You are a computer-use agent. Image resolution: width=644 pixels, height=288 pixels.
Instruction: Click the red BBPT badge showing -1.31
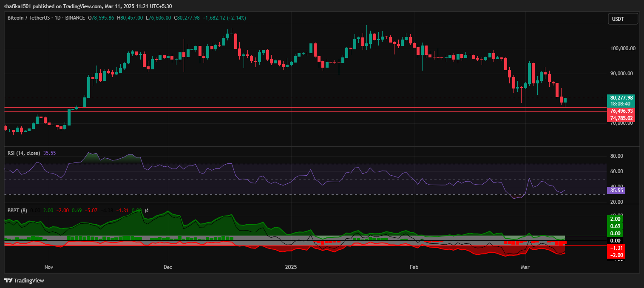616,247
